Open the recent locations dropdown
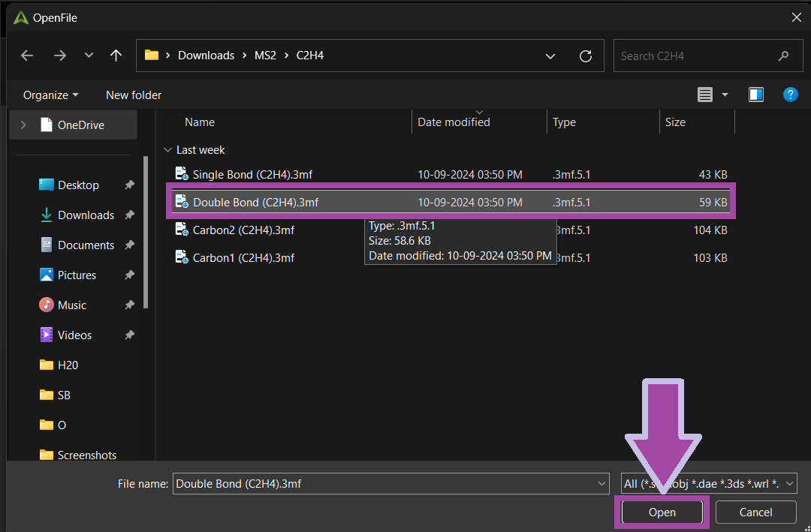Image resolution: width=811 pixels, height=532 pixels. point(89,56)
